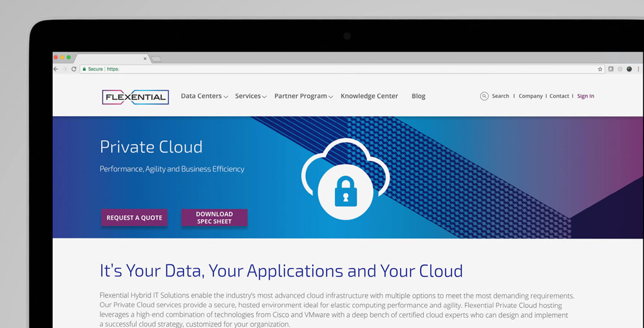Click the browser forward arrow

click(64, 69)
